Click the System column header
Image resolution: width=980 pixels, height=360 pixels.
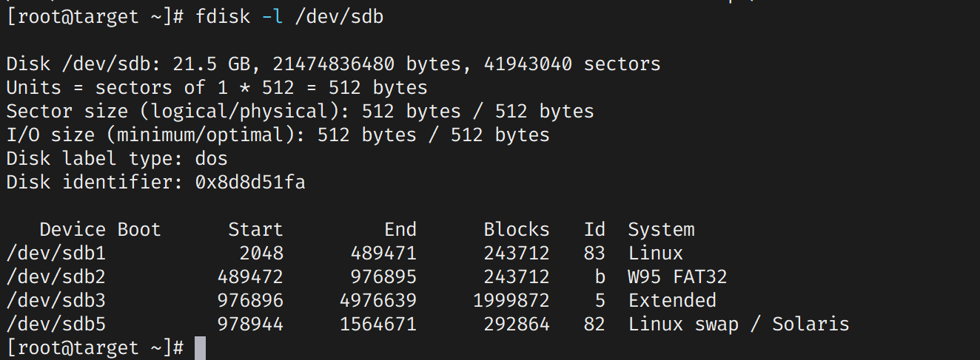[661, 230]
